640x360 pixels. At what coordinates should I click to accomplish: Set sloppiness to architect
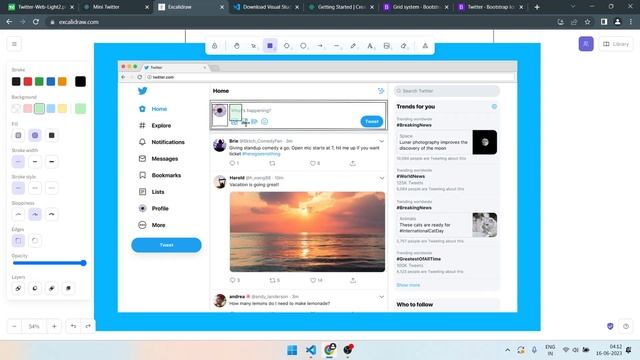click(18, 214)
